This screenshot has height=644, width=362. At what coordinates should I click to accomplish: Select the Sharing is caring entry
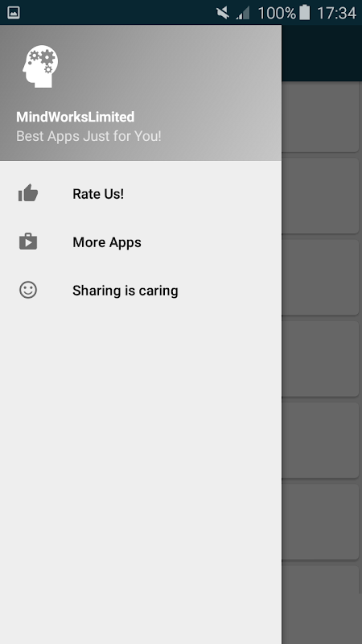click(x=141, y=291)
